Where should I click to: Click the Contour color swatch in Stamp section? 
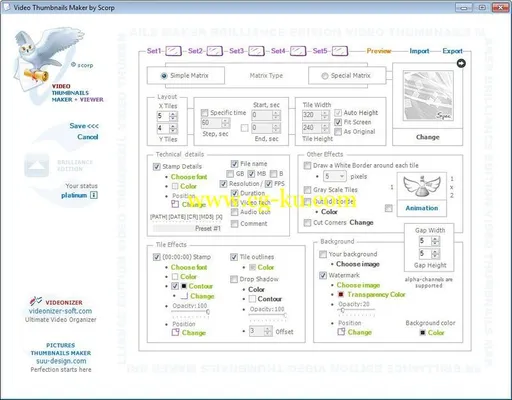pyautogui.click(x=184, y=286)
